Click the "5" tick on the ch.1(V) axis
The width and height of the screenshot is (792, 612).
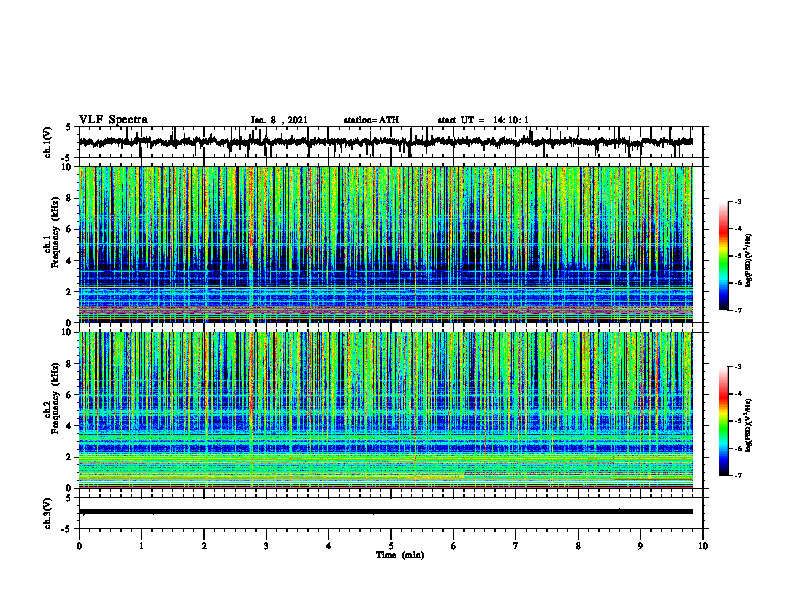click(x=68, y=127)
